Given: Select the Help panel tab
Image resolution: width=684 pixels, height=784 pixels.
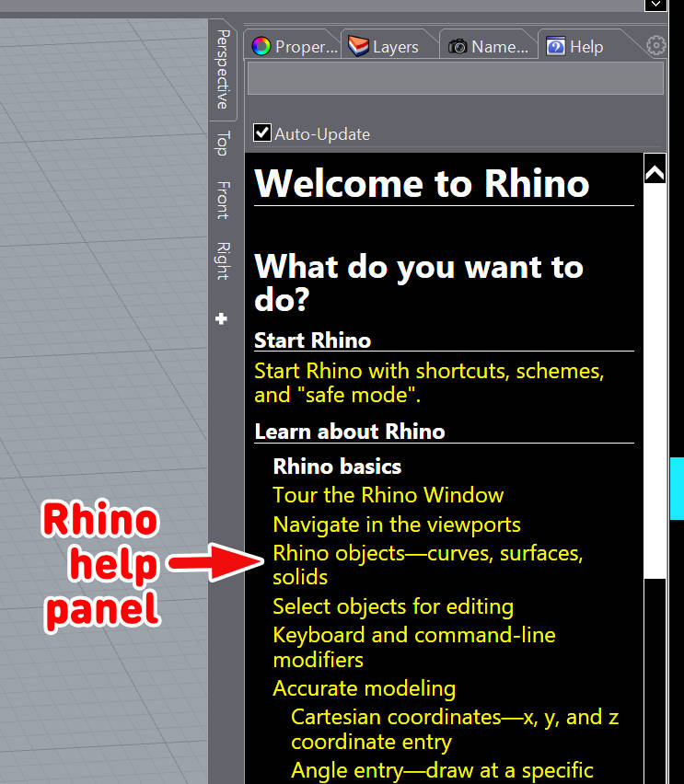Looking at the screenshot, I should point(583,47).
